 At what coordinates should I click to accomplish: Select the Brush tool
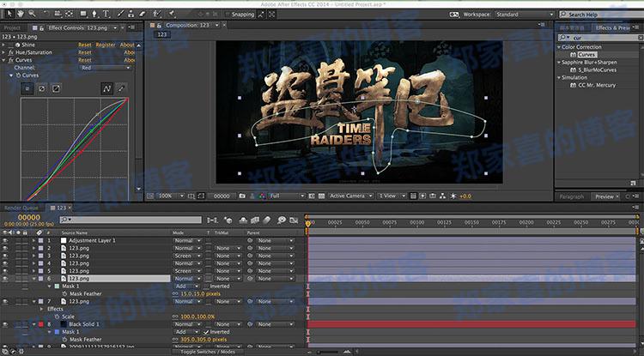click(x=120, y=14)
